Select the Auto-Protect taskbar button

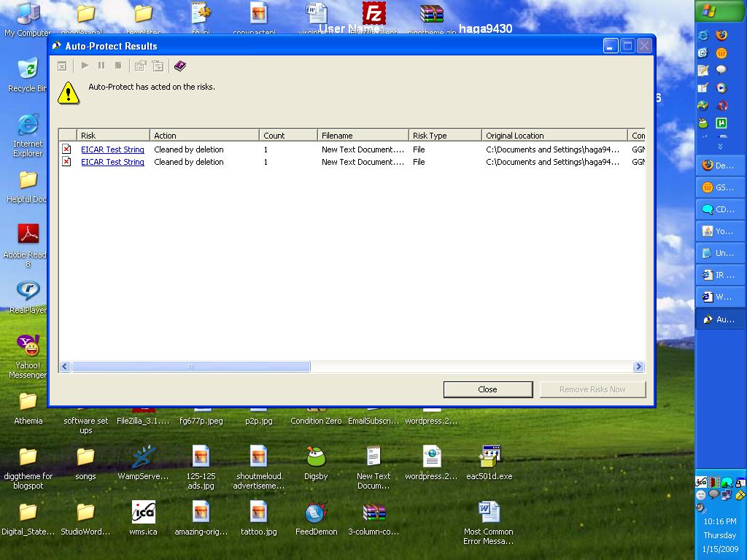[719, 319]
